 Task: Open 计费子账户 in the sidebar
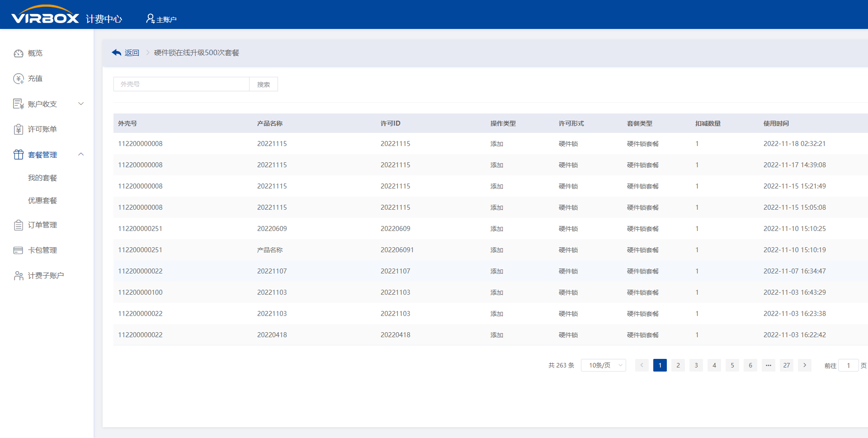[46, 276]
